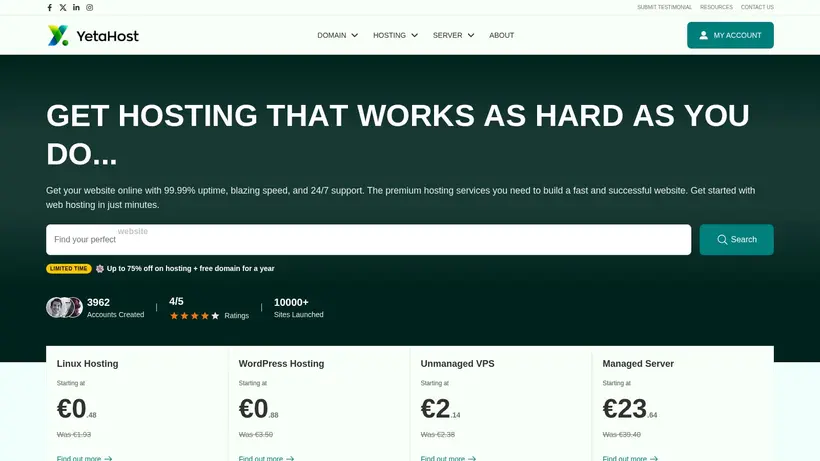This screenshot has width=820, height=461.
Task: Click the Was €1.93 strikethrough price
Action: pos(74,434)
